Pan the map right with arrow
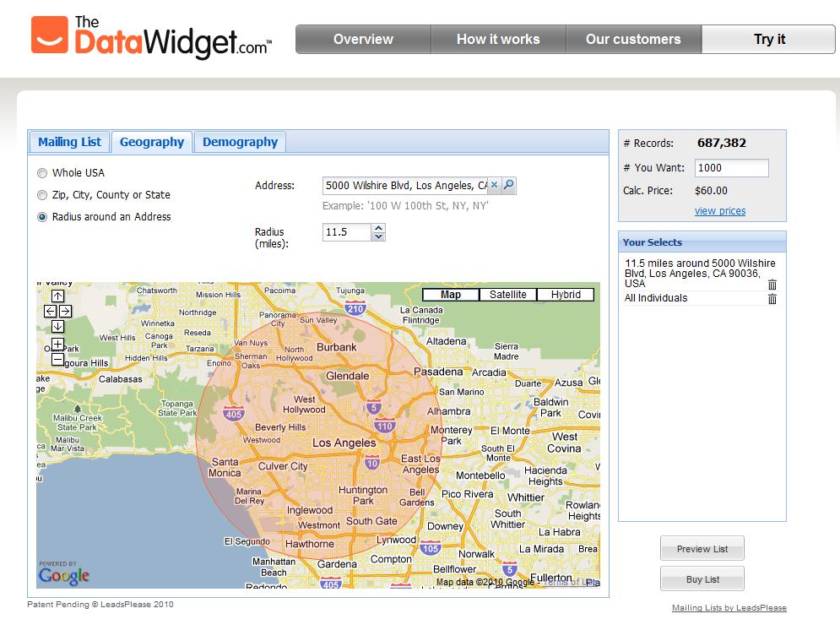The height and width of the screenshot is (630, 840). point(65,311)
